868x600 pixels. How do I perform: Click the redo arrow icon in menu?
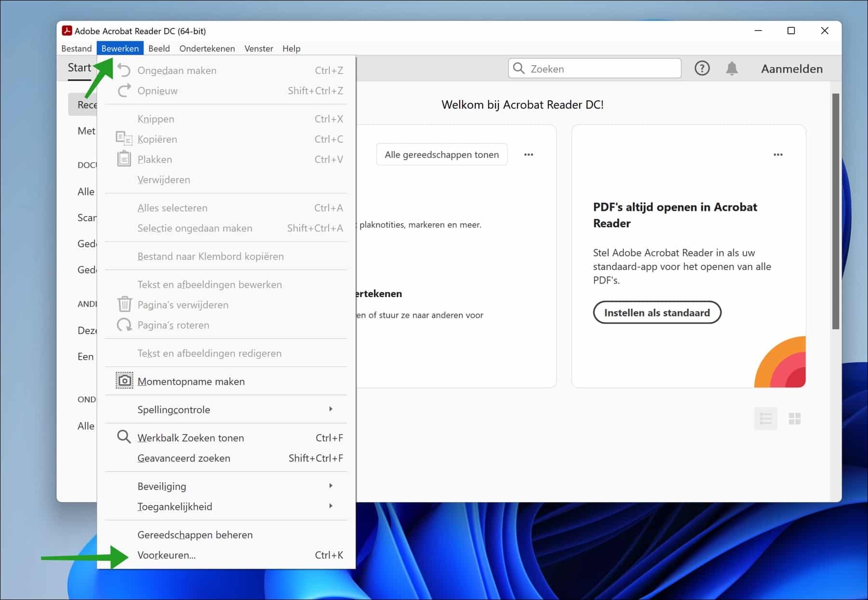pyautogui.click(x=124, y=90)
